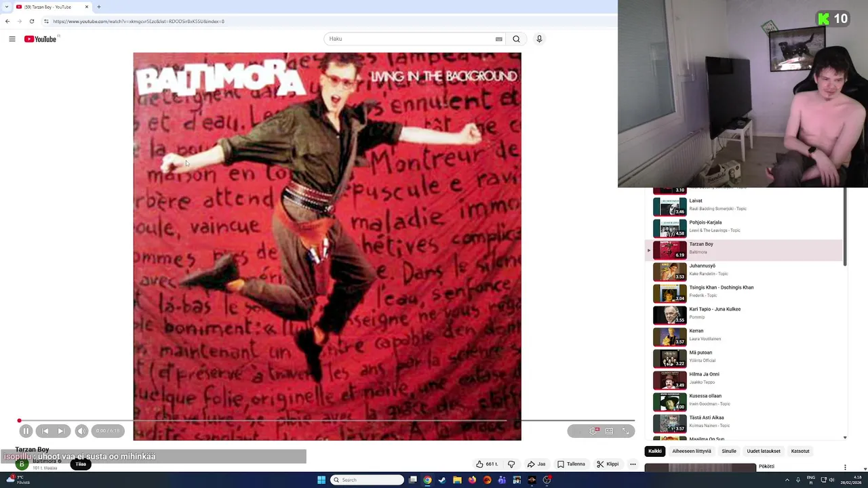
Task: Select the Sinulle filter chip
Action: pos(729,451)
